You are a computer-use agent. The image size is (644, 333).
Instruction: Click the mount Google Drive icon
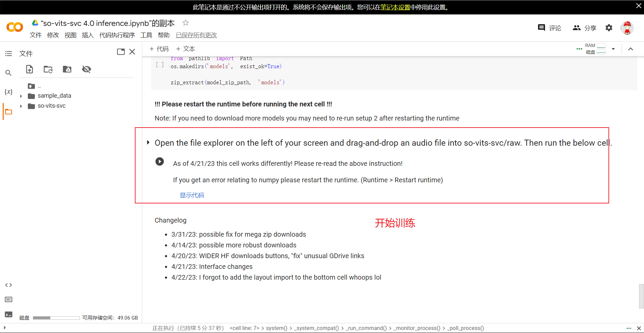click(67, 69)
